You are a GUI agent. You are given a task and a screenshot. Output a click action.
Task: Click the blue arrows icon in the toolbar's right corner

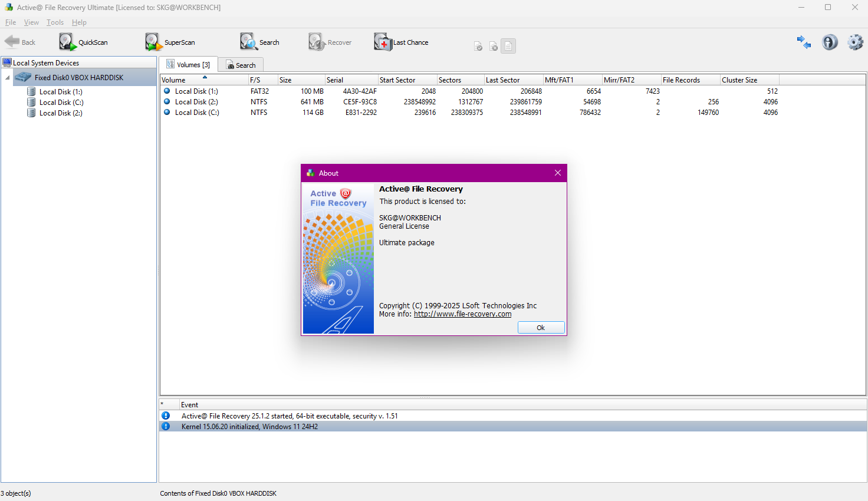coord(804,42)
